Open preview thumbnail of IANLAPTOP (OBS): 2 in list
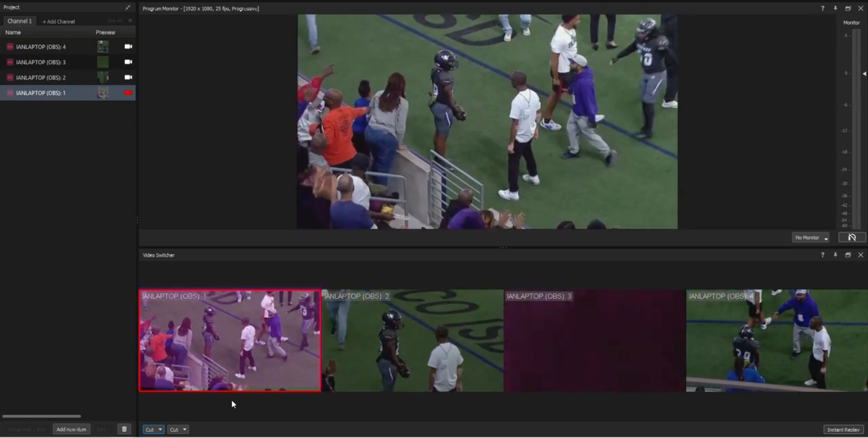 (x=103, y=78)
